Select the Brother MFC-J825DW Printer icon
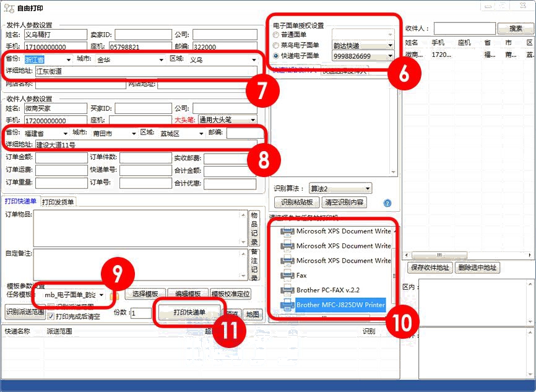The image size is (536, 392). point(287,305)
